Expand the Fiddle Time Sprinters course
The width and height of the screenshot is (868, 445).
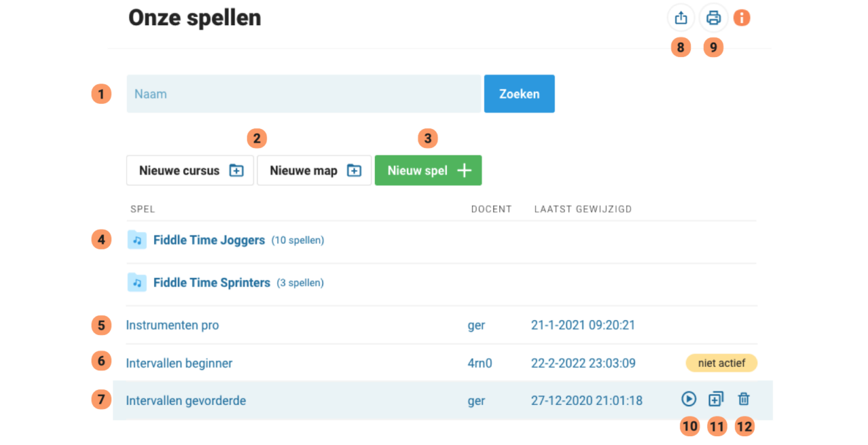coord(212,282)
